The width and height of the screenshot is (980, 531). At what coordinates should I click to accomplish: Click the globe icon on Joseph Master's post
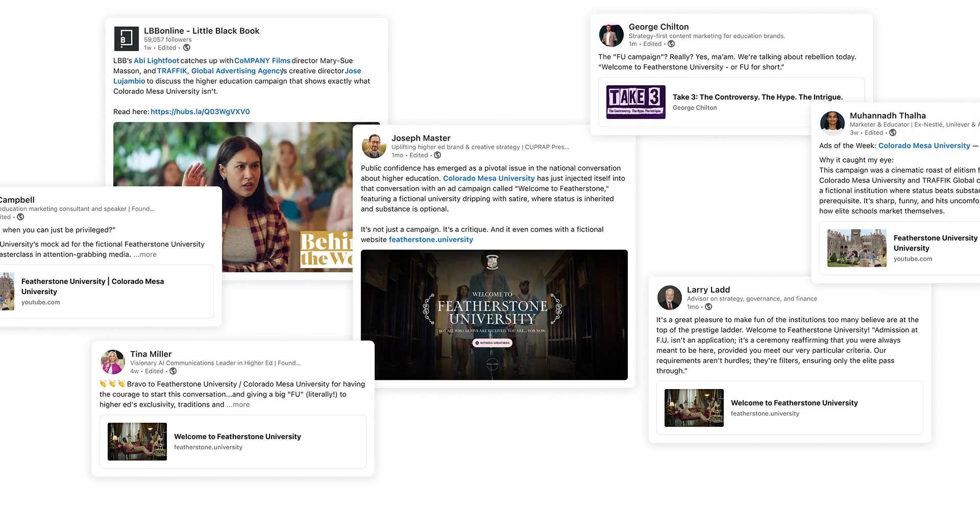pos(437,155)
